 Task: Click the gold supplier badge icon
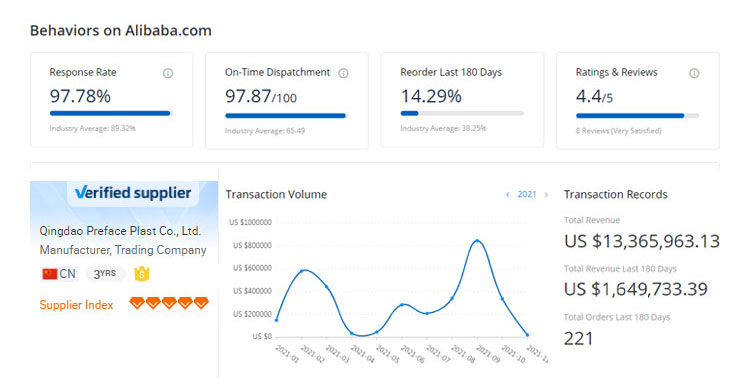click(x=142, y=274)
